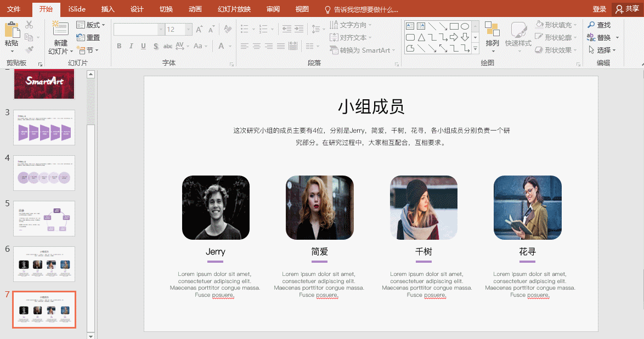Viewport: 644px width, 339px height.
Task: Open Shape Fill (形状填充) color menu
Action: point(556,25)
